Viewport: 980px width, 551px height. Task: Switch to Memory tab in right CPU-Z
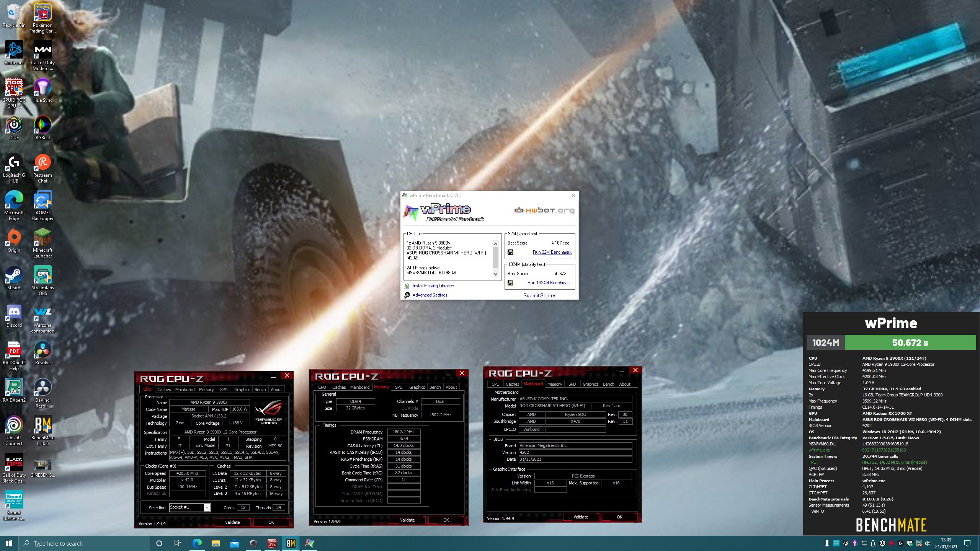pyautogui.click(x=554, y=384)
